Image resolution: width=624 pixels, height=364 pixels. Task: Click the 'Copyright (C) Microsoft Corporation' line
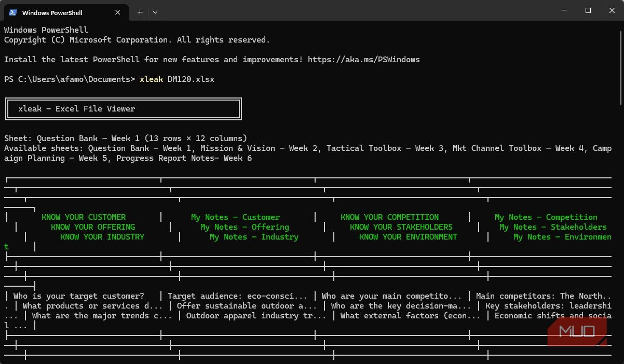tap(137, 40)
